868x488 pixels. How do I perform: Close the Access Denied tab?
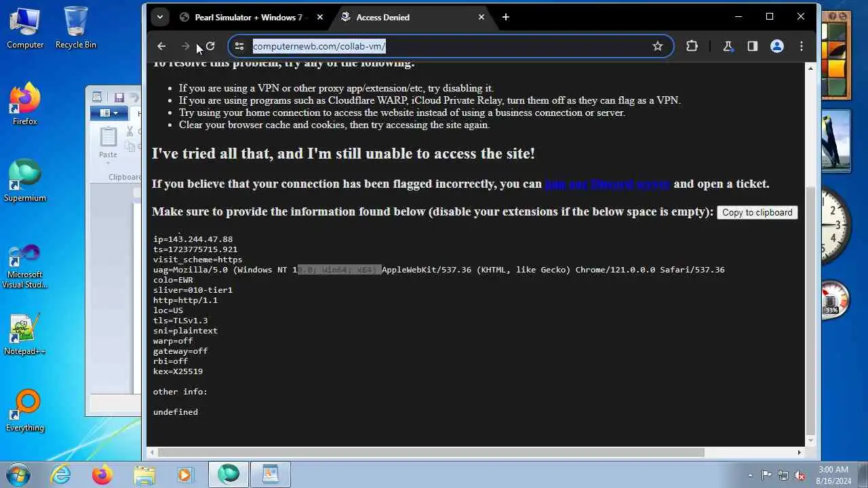coord(481,17)
